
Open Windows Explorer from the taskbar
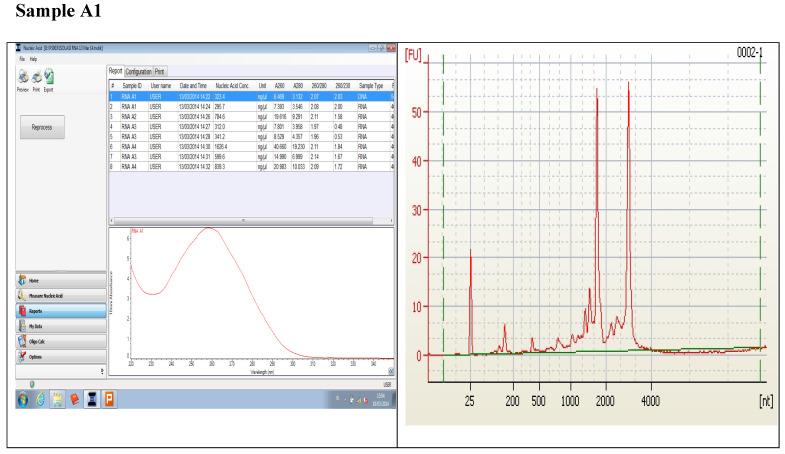(x=58, y=399)
